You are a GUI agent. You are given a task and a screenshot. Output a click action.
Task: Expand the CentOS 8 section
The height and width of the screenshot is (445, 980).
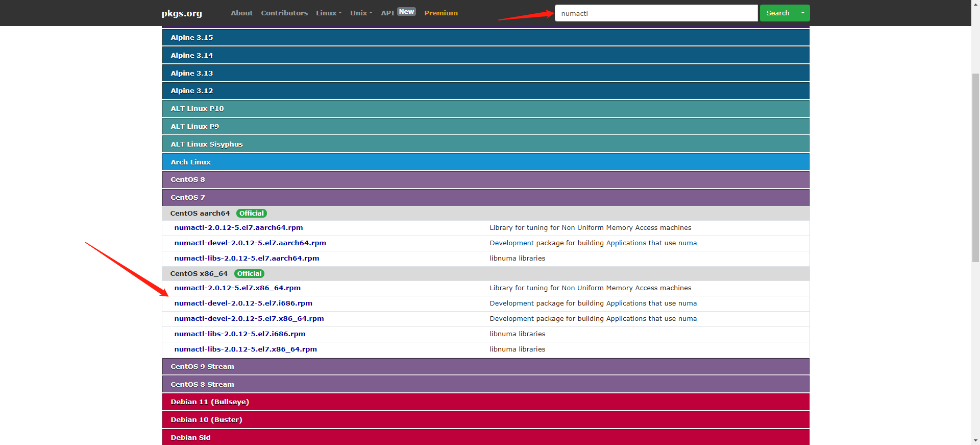485,179
